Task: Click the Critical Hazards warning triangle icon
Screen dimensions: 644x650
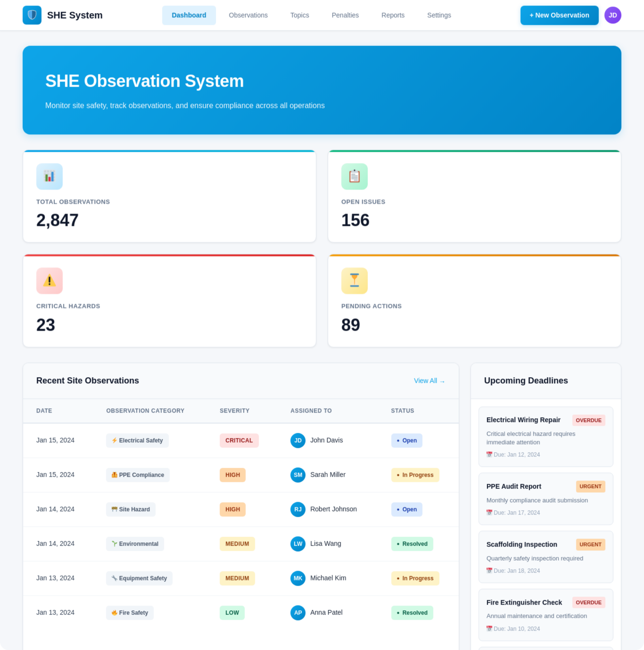Action: click(x=49, y=281)
